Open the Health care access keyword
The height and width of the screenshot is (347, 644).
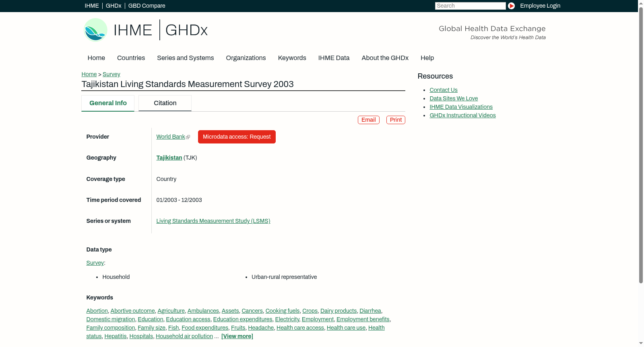click(x=300, y=328)
